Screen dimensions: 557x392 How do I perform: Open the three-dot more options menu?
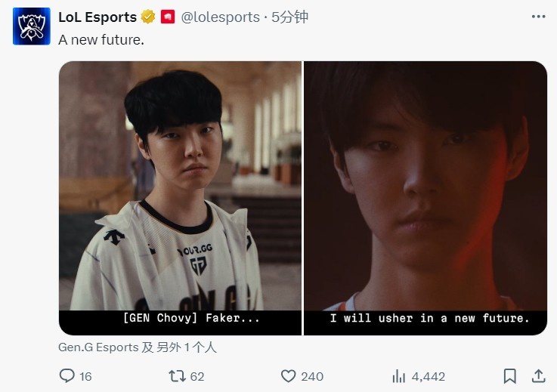click(539, 17)
